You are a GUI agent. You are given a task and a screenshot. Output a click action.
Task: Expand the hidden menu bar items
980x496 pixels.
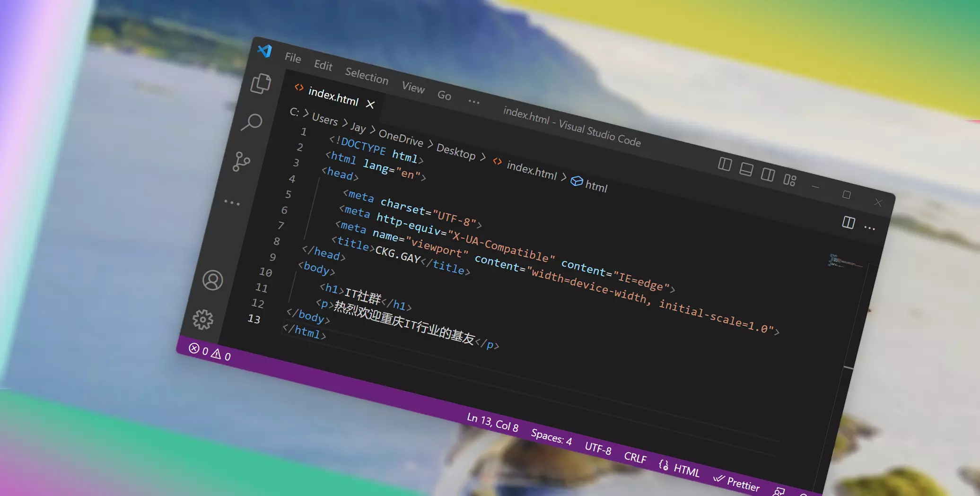(x=473, y=102)
